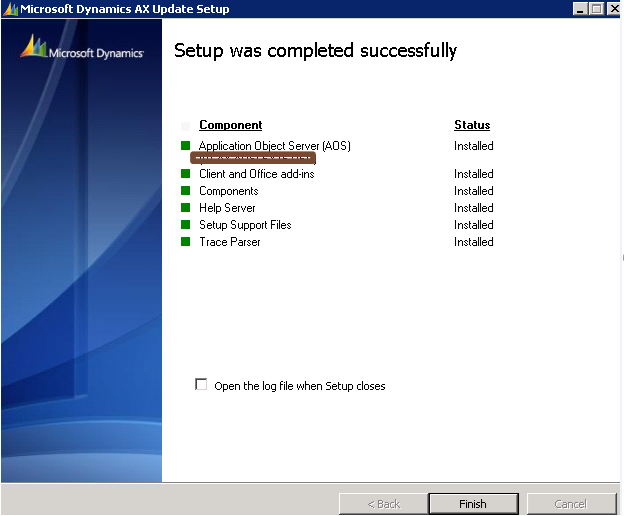This screenshot has height=516, width=624.
Task: Maximize the Update Setup window
Action: pos(597,8)
